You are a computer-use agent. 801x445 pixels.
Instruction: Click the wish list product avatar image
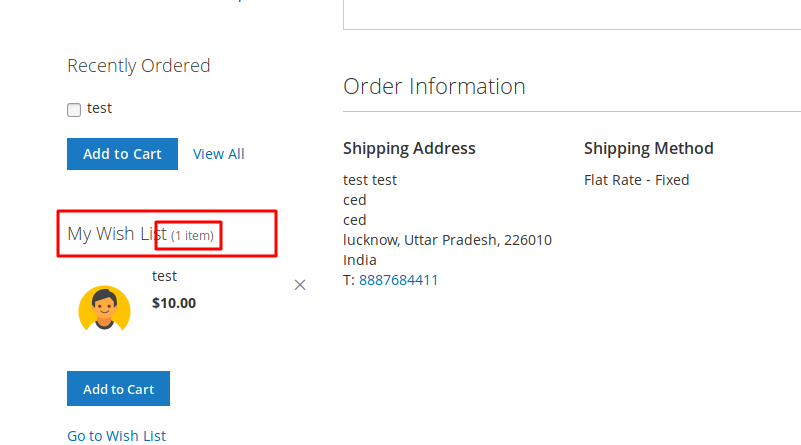[104, 309]
